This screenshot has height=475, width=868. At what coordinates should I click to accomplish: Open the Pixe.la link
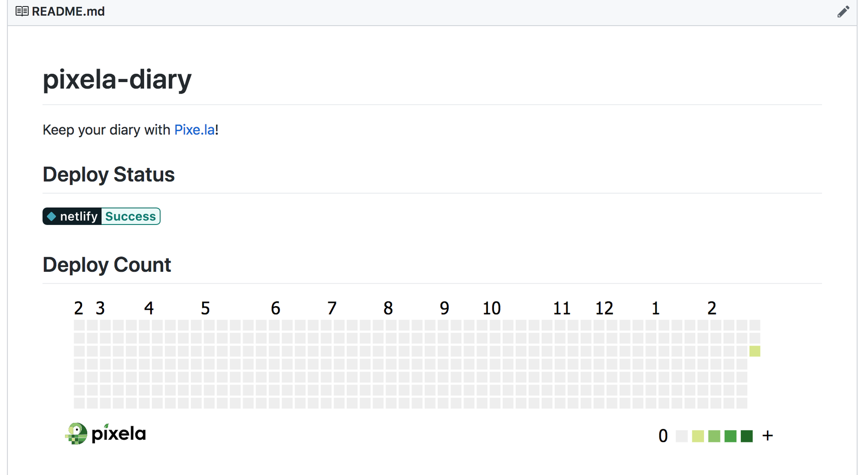pos(194,130)
